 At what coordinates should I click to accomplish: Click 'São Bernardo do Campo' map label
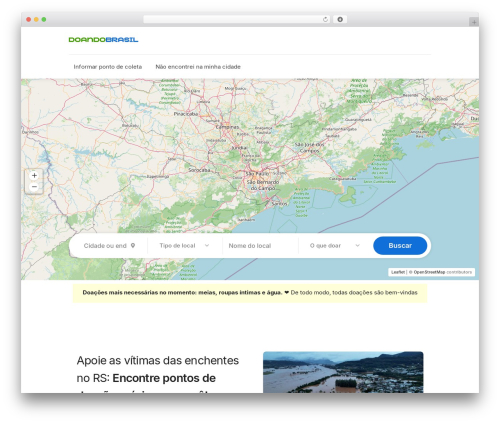pyautogui.click(x=263, y=185)
